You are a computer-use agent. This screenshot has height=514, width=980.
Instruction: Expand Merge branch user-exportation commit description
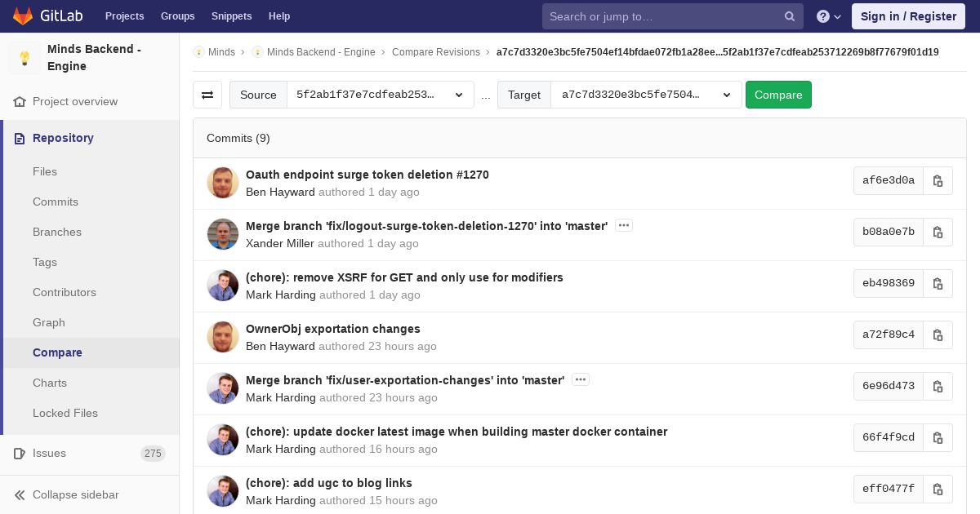[x=581, y=379]
